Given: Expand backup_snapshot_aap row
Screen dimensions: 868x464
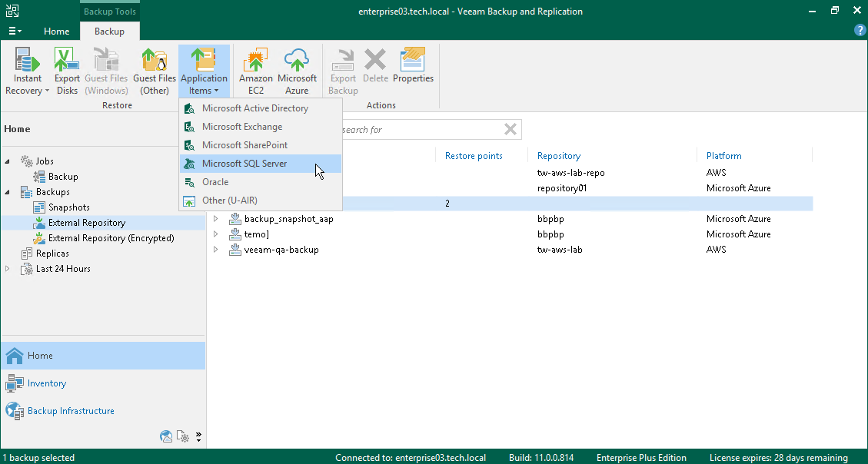Looking at the screenshot, I should click(x=216, y=219).
